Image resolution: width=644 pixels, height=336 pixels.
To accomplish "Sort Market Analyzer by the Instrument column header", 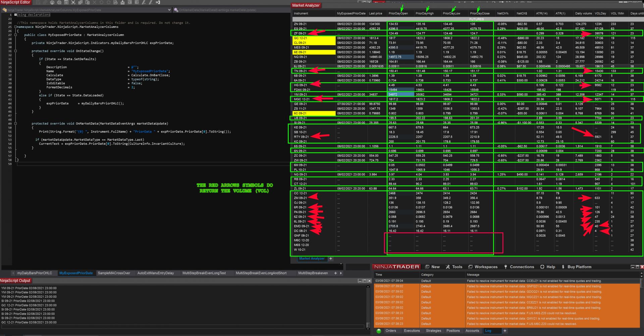I will (x=314, y=13).
